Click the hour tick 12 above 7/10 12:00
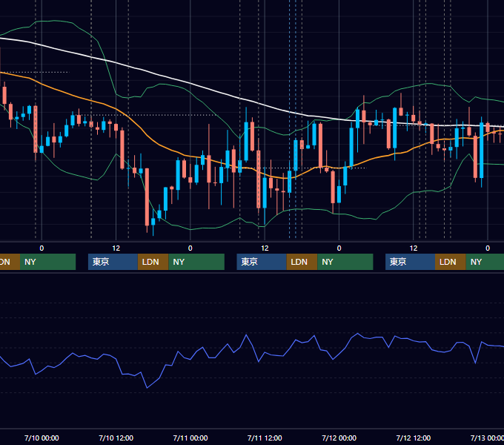Viewport: 504px width, 445px height. point(116,248)
